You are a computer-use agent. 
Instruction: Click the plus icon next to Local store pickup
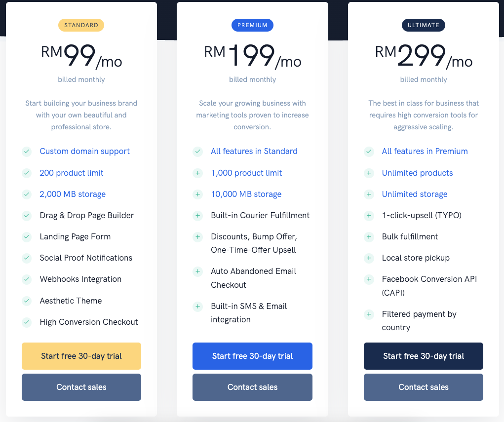click(x=369, y=258)
